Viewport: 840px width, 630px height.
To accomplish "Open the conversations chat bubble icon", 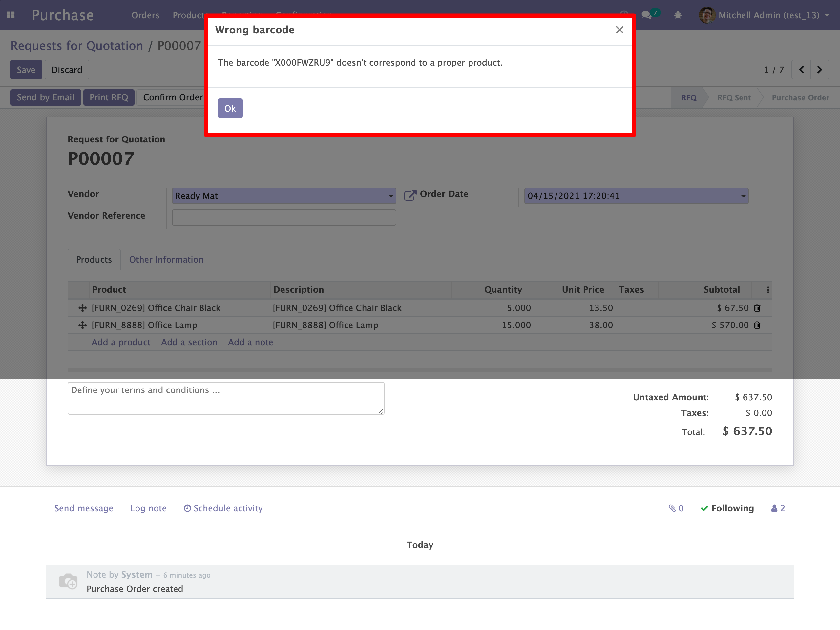I will coord(646,15).
